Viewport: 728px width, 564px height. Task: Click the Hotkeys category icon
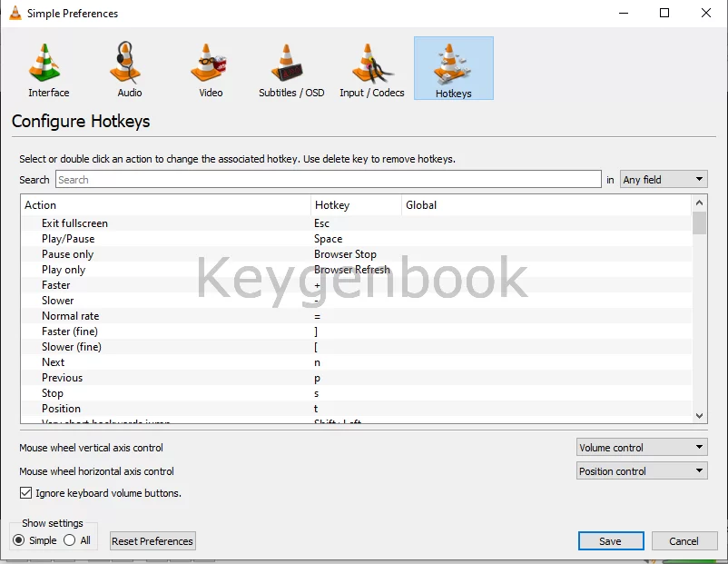click(x=453, y=64)
